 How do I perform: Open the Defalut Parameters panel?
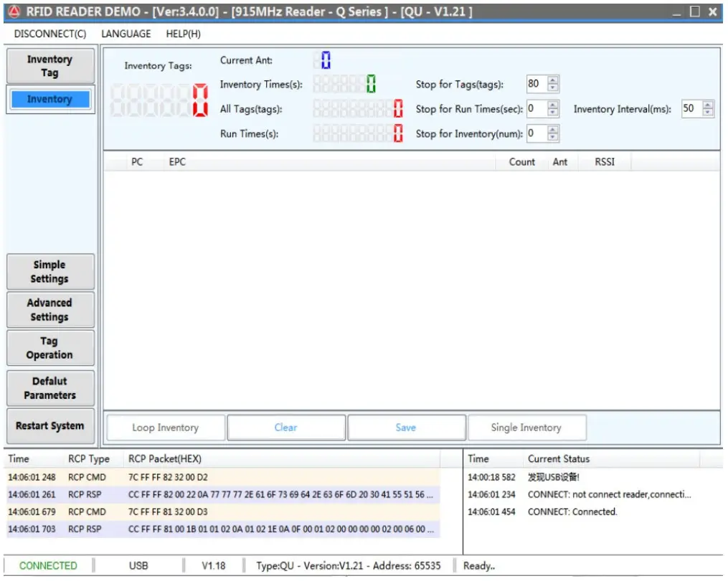(49, 388)
